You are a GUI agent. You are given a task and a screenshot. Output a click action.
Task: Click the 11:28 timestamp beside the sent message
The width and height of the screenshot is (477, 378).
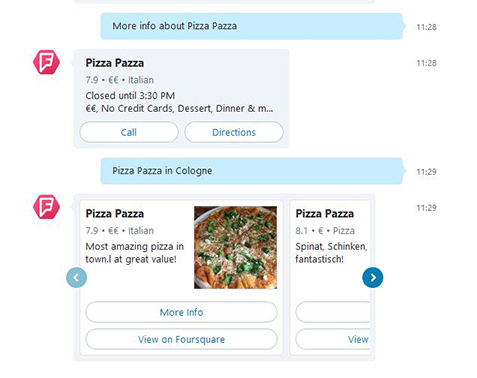[426, 27]
